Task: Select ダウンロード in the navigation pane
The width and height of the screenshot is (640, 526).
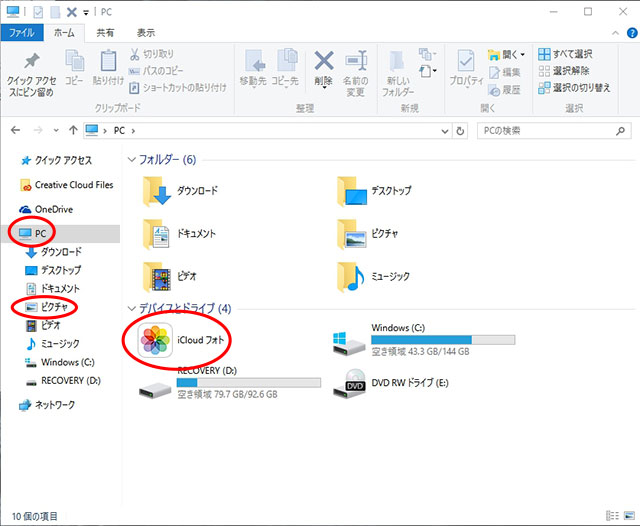Action: pyautogui.click(x=53, y=252)
